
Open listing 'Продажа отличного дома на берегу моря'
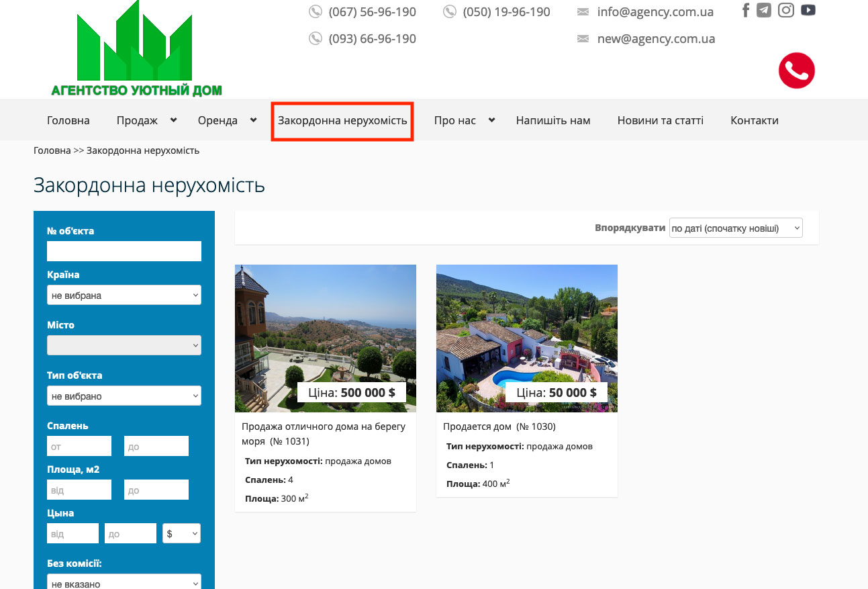pos(324,433)
